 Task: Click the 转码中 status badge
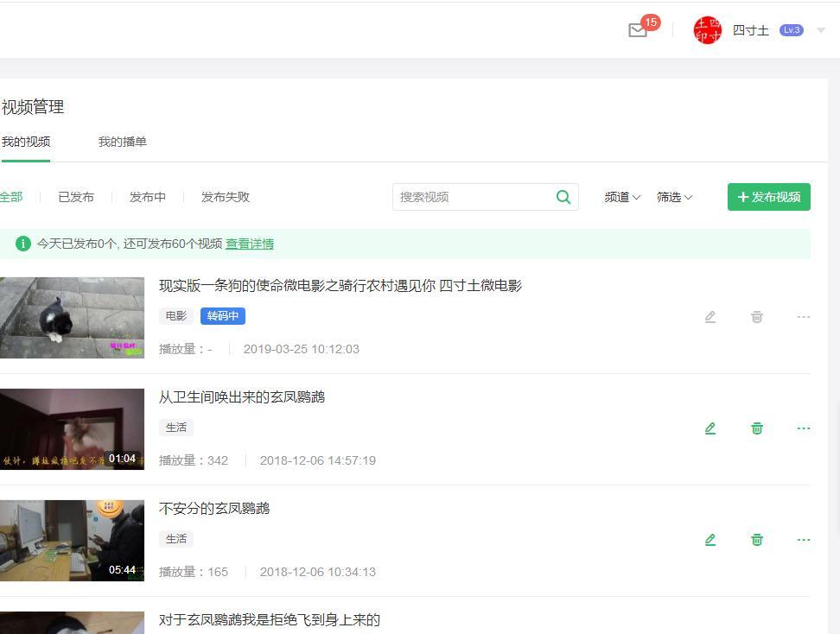click(x=223, y=316)
